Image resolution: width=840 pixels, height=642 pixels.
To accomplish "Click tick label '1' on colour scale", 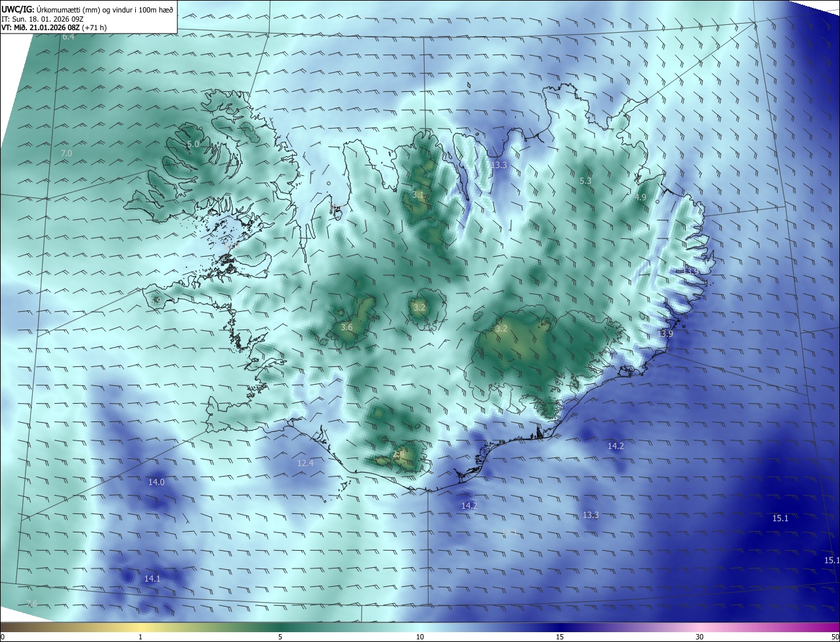I will pos(140,637).
